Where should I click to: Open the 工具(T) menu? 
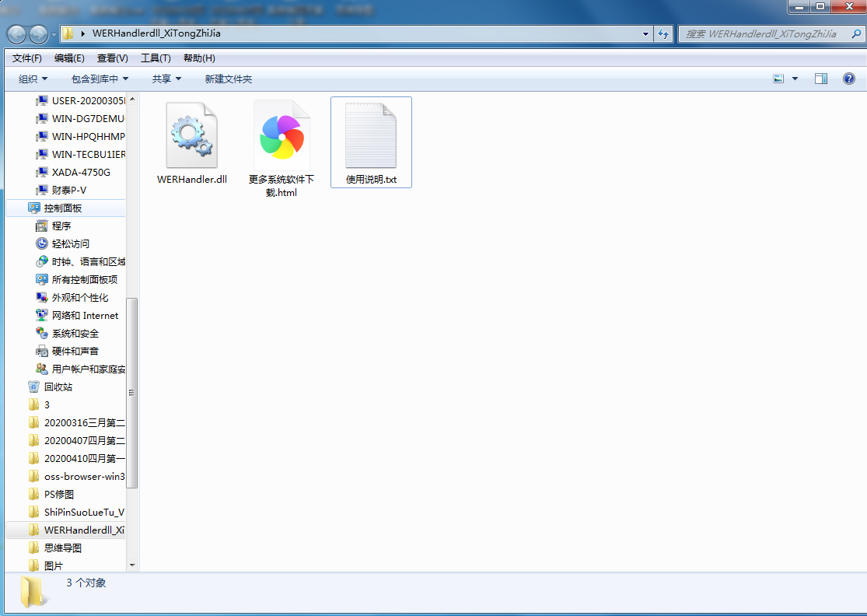tap(156, 58)
